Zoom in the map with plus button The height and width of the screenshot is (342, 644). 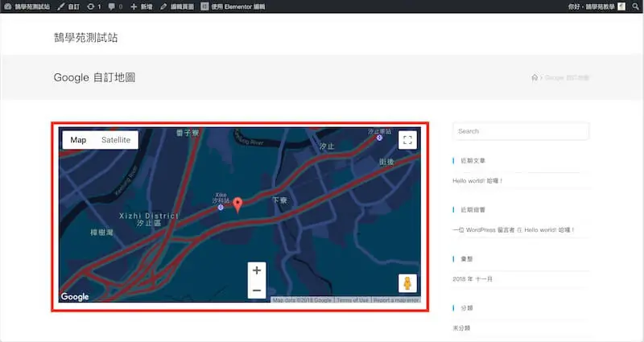[257, 270]
